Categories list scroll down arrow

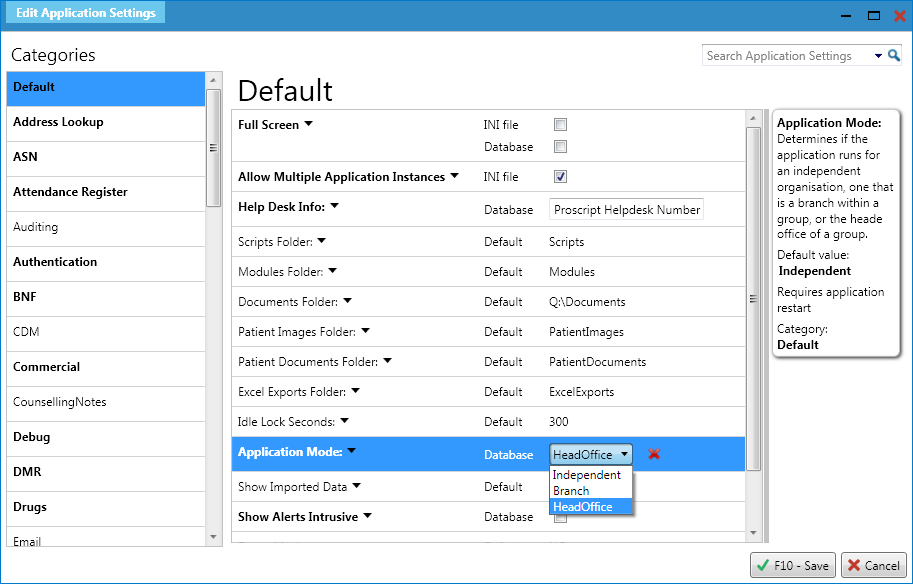click(x=213, y=537)
